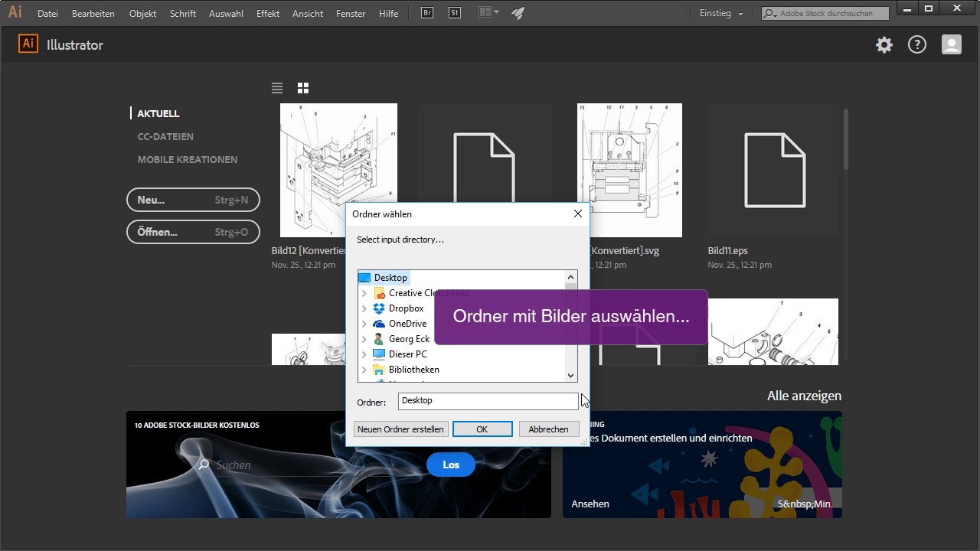This screenshot has width=980, height=551.
Task: Open the Objekt menu
Action: point(143,14)
